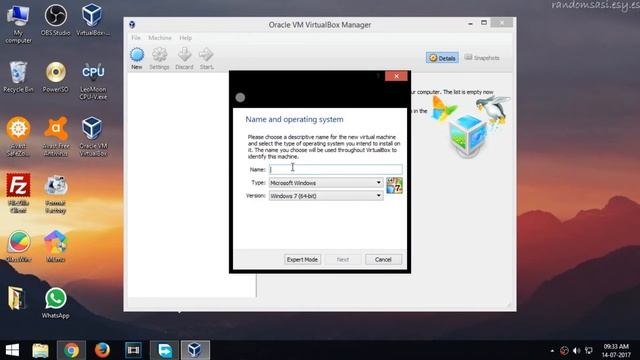The width and height of the screenshot is (640, 360).
Task: Select the Avast SafeZone desktop icon
Action: tap(18, 137)
